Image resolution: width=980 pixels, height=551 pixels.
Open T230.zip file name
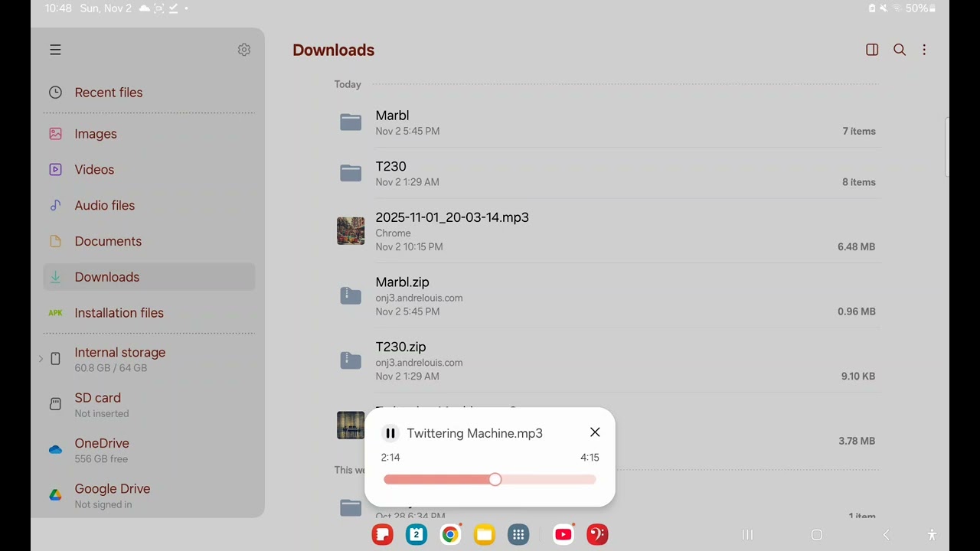tap(400, 347)
